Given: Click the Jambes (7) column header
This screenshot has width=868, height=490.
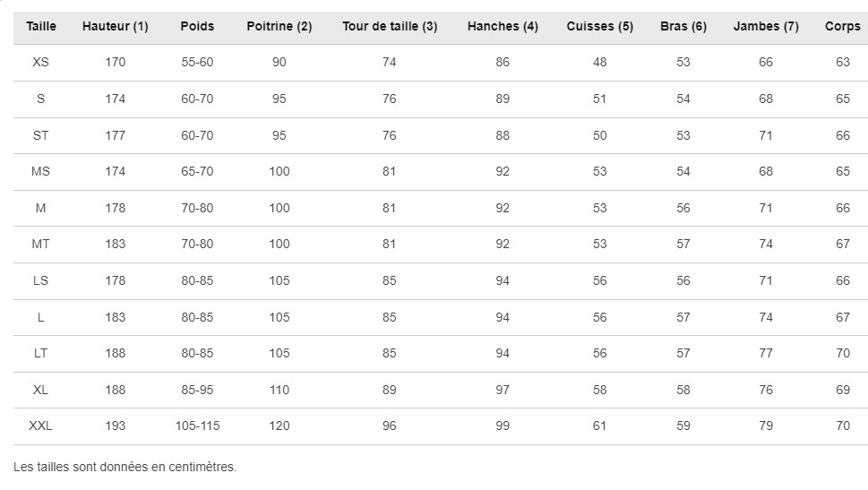Looking at the screenshot, I should (766, 26).
